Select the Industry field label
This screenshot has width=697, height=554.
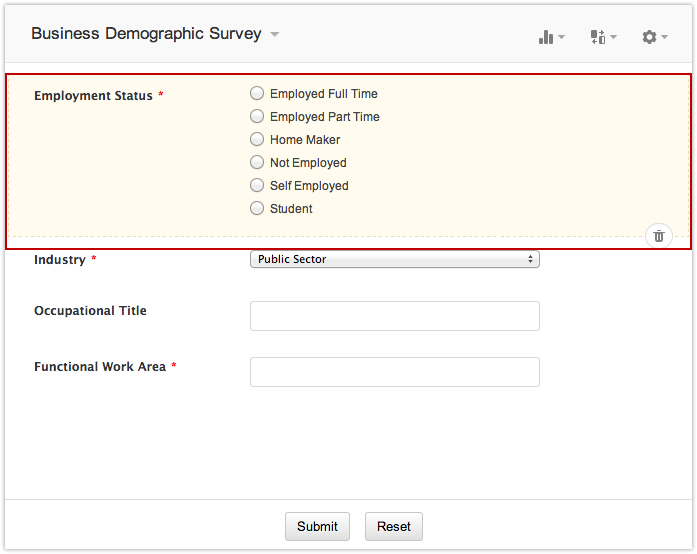[x=60, y=260]
